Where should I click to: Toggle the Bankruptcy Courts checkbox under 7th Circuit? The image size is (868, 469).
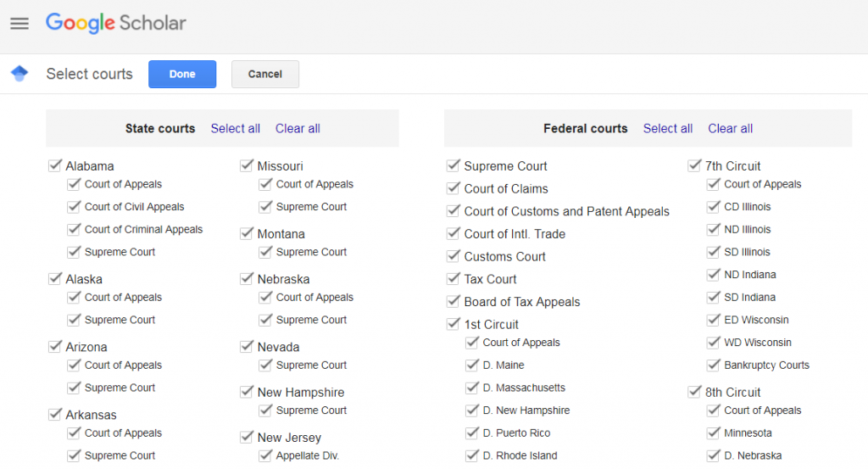pyautogui.click(x=714, y=365)
